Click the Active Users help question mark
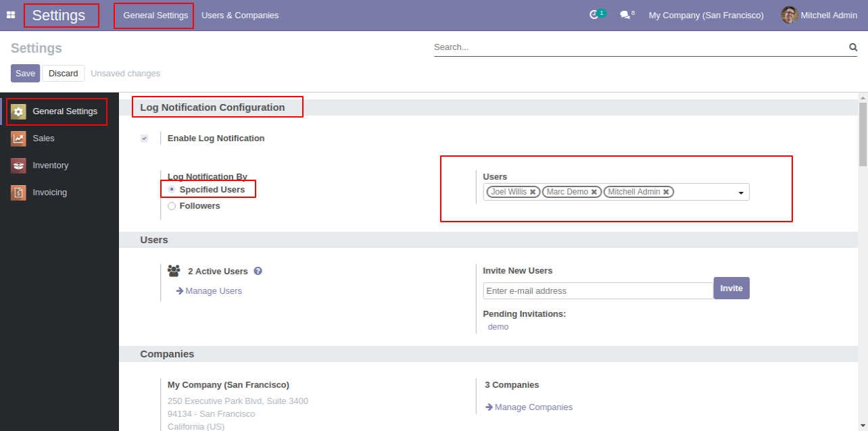The width and height of the screenshot is (868, 431). (x=258, y=271)
